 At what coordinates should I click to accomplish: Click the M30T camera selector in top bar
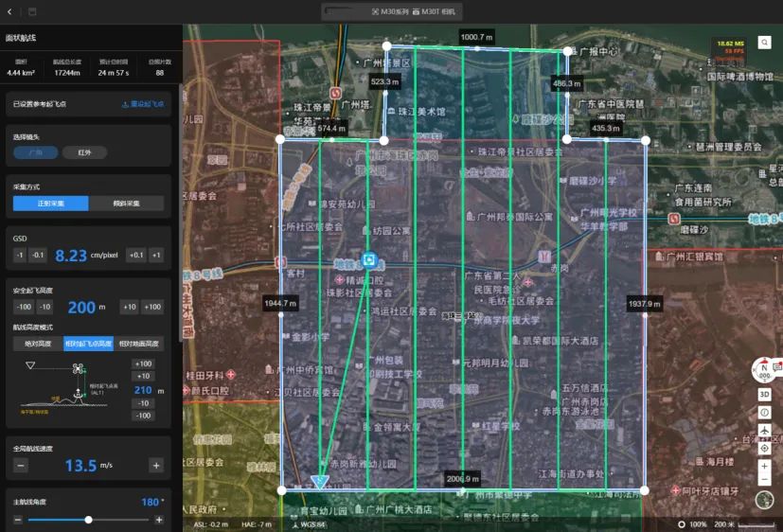[434, 11]
